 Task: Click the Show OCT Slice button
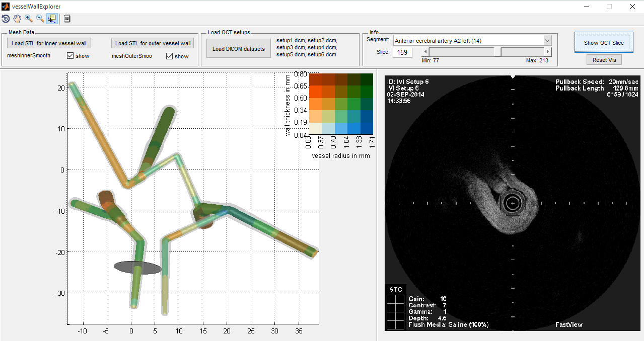604,43
